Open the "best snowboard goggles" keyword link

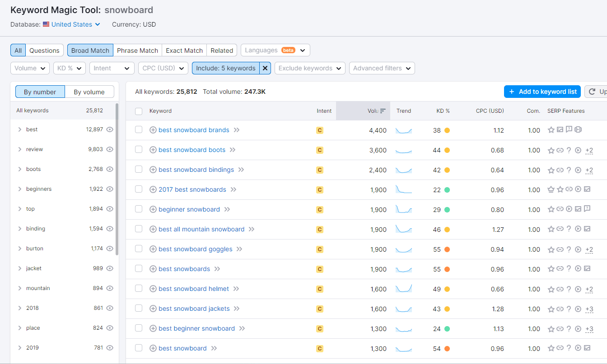point(195,249)
